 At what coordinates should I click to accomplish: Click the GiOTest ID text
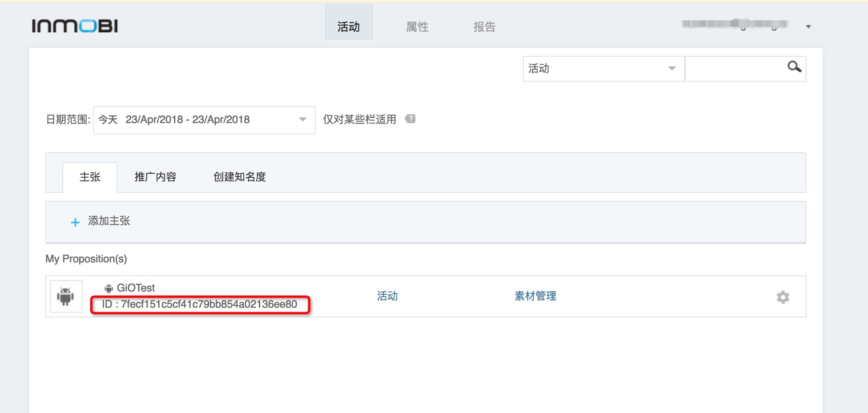(x=200, y=304)
